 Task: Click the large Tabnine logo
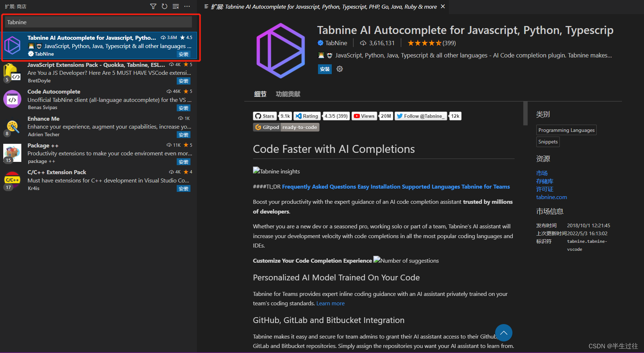click(281, 51)
